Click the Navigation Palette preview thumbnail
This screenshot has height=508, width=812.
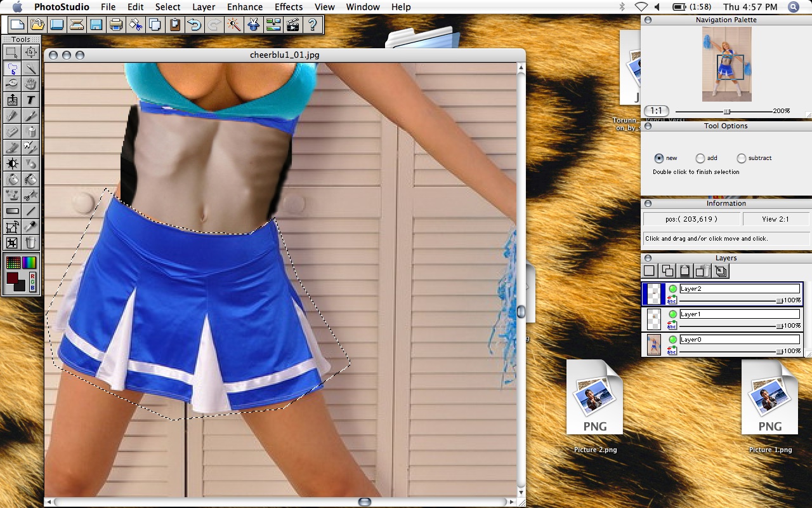pyautogui.click(x=726, y=64)
